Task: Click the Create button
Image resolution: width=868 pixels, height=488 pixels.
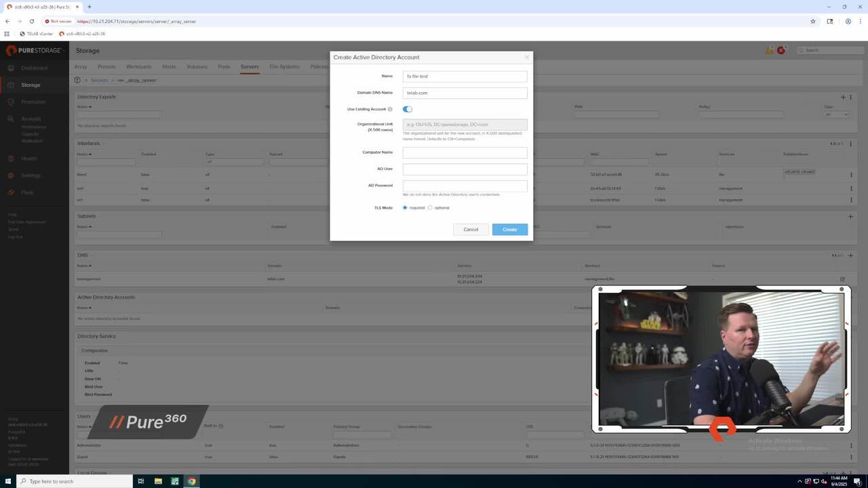Action: (510, 229)
